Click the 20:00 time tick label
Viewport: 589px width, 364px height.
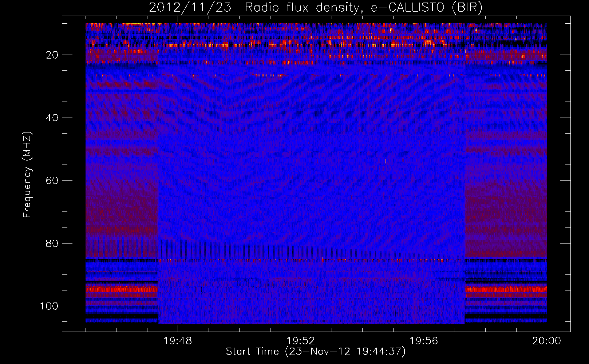pos(547,341)
